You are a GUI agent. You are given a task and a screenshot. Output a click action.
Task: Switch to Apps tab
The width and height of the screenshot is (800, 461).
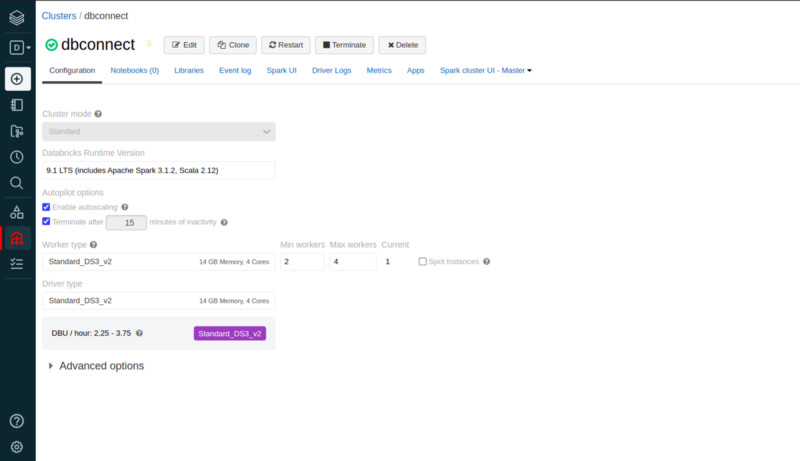click(x=415, y=70)
